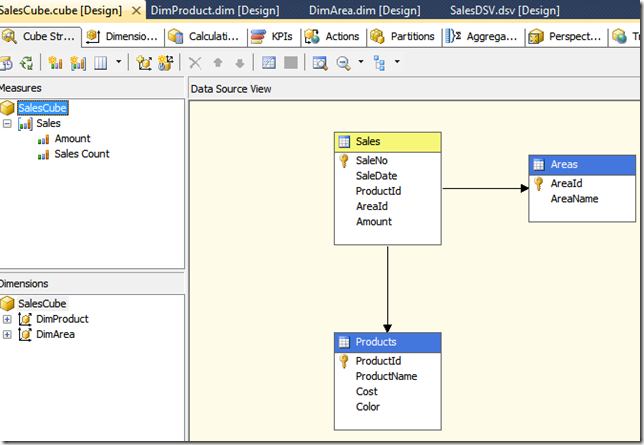Click the find table magnifier icon
The image size is (644, 445).
(320, 62)
